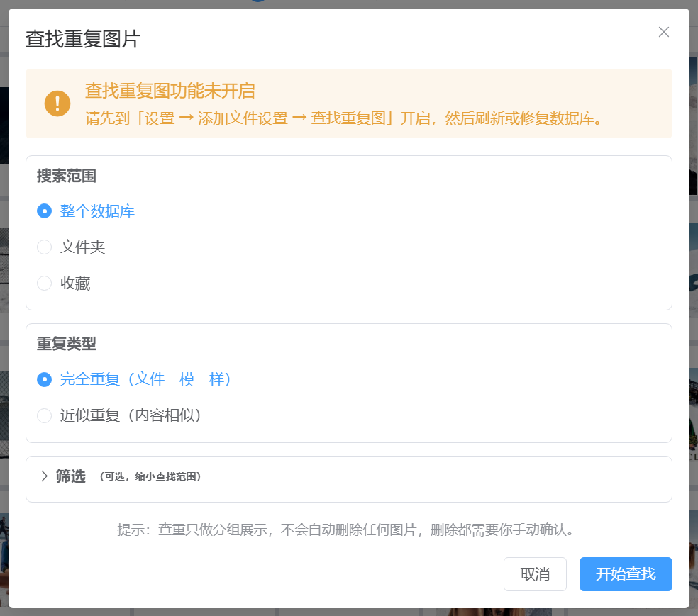
Task: Click the orange exclamation warning icon
Action: pyautogui.click(x=57, y=103)
